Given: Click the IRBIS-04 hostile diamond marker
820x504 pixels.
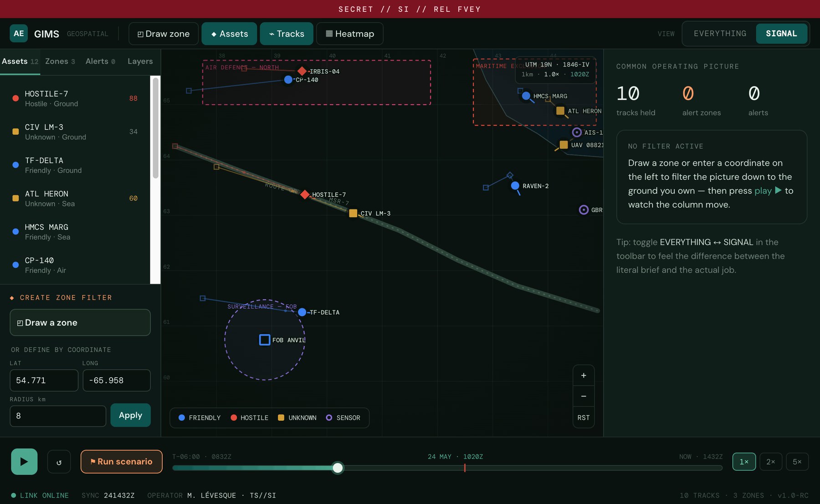Looking at the screenshot, I should click(302, 71).
